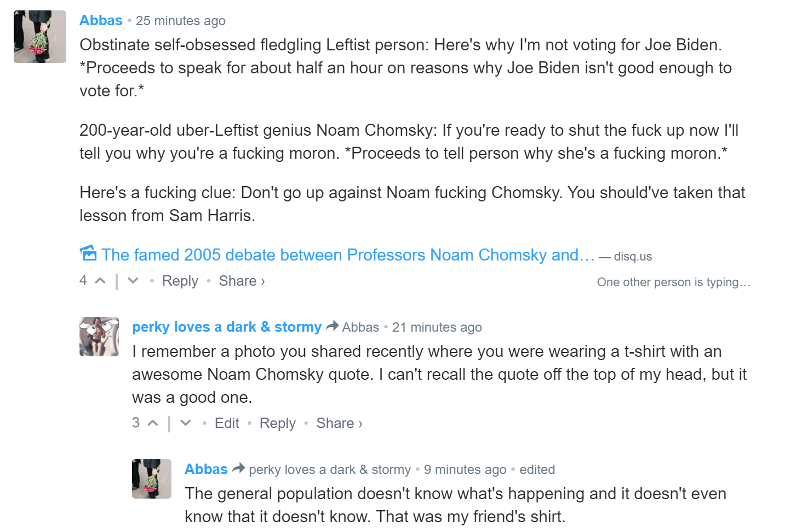
Task: Downvote Abbas's top comment
Action: pyautogui.click(x=133, y=281)
